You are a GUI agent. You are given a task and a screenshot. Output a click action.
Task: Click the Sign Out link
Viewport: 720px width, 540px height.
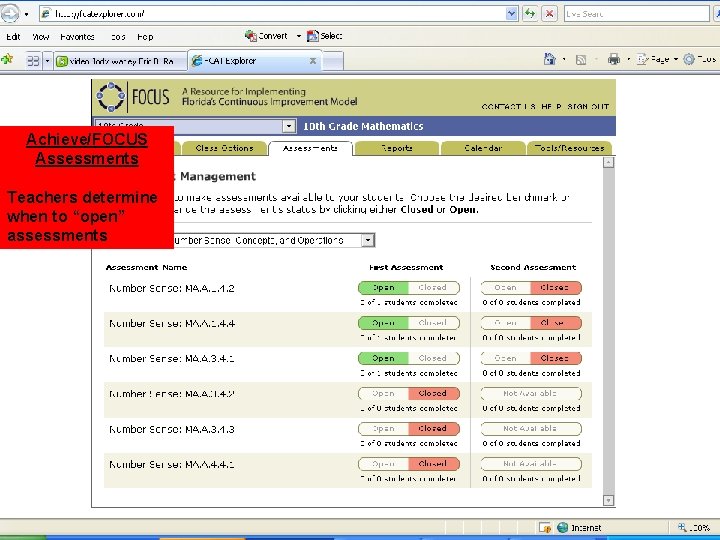588,107
